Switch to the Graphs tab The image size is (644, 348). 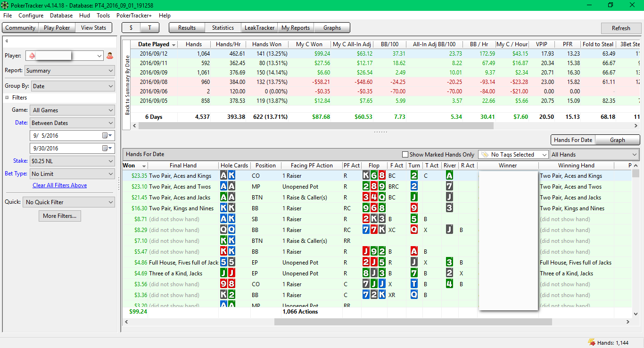click(332, 28)
